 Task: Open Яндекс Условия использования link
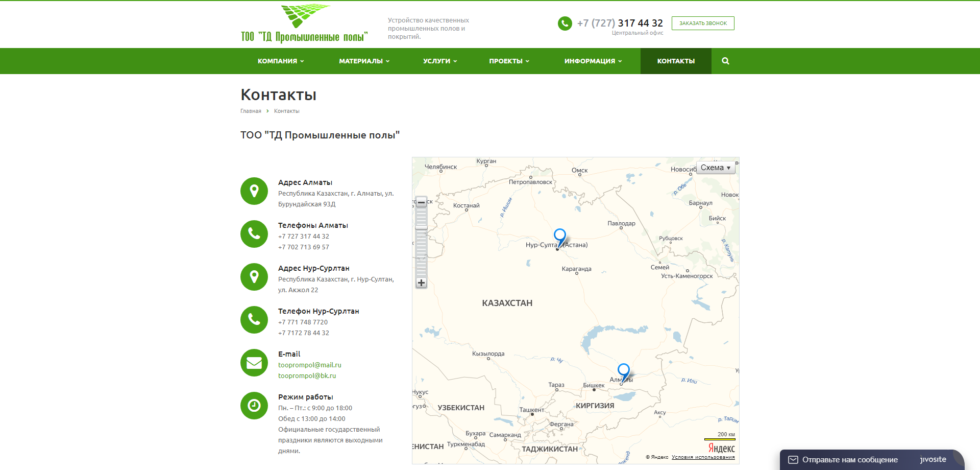pos(703,457)
